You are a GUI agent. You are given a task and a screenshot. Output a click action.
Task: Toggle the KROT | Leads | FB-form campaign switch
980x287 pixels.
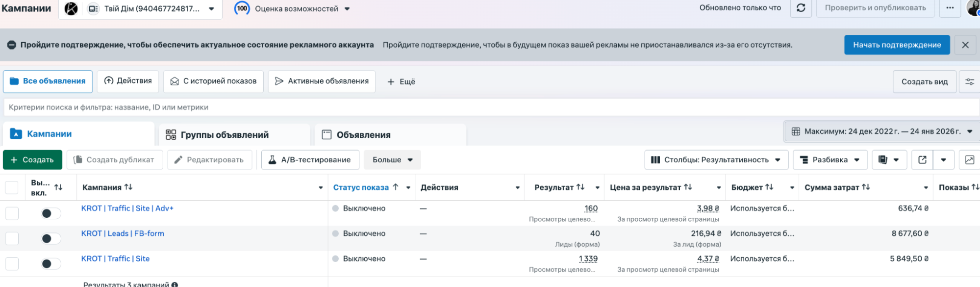coord(50,239)
